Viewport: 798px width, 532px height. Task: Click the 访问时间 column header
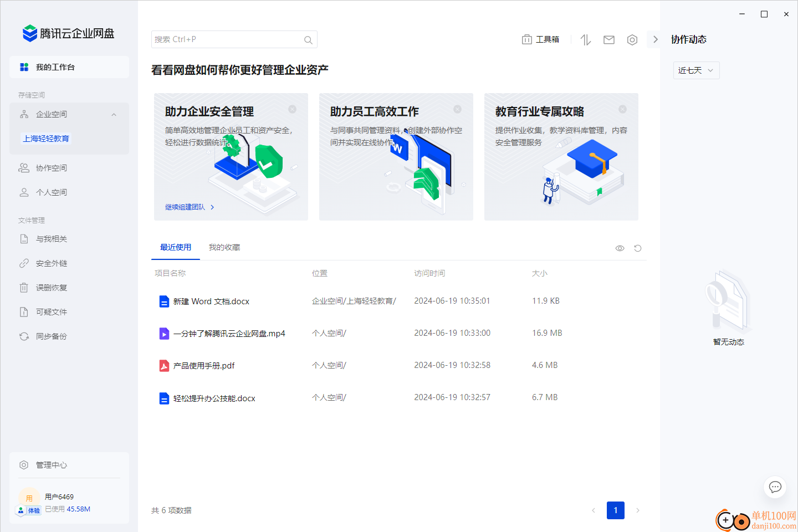(x=429, y=273)
